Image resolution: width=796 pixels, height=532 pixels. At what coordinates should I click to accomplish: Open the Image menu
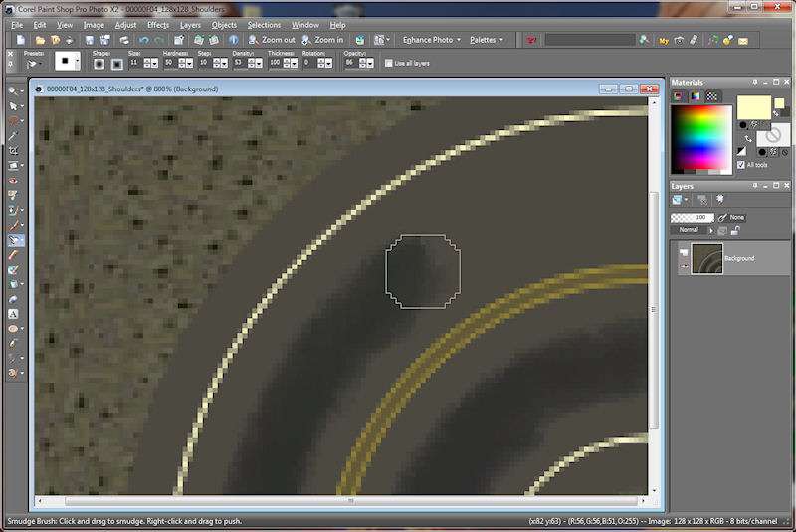pyautogui.click(x=94, y=24)
